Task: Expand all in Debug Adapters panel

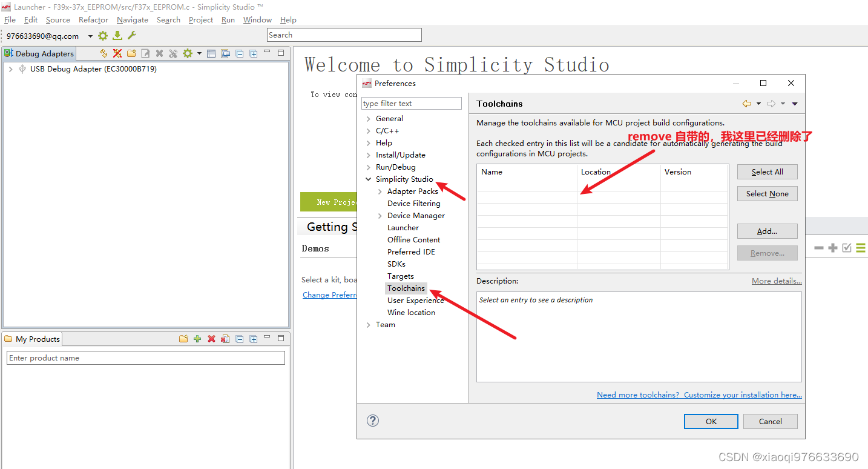Action: [254, 53]
